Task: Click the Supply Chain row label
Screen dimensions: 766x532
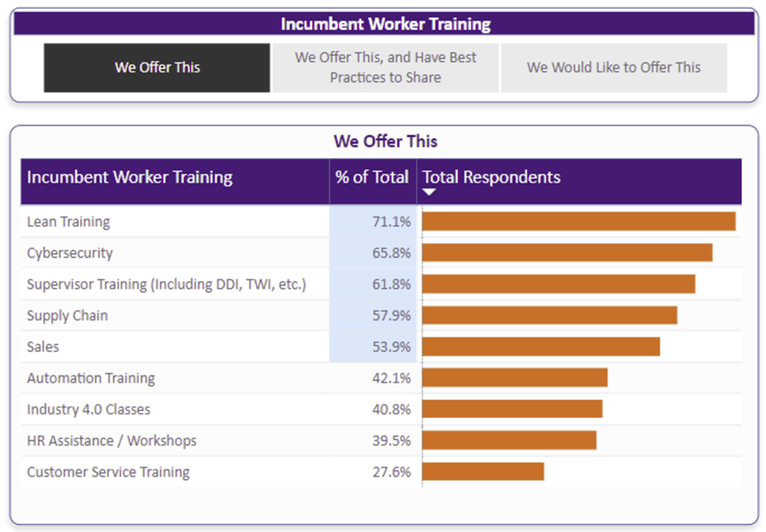Action: 67,315
